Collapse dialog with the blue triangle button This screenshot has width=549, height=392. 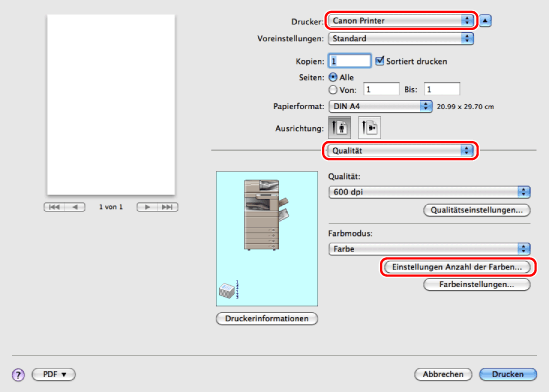[485, 21]
